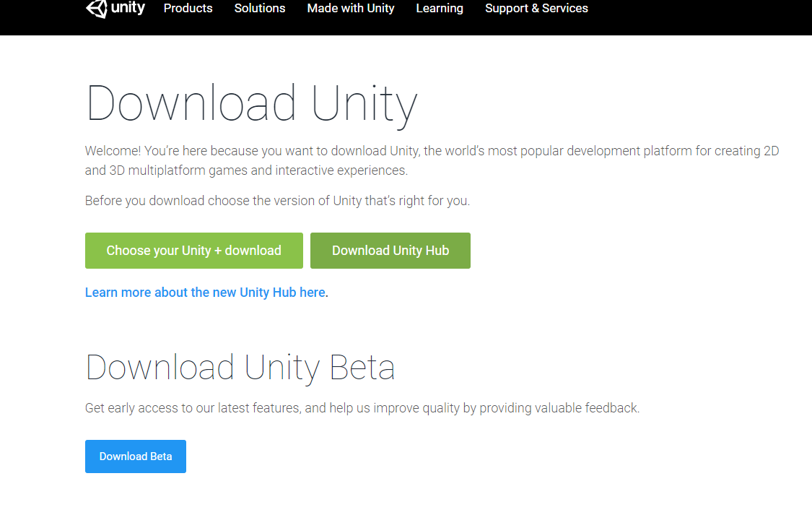Click the 'Get early access to our latest features' text
This screenshot has height=515, width=812.
point(362,408)
